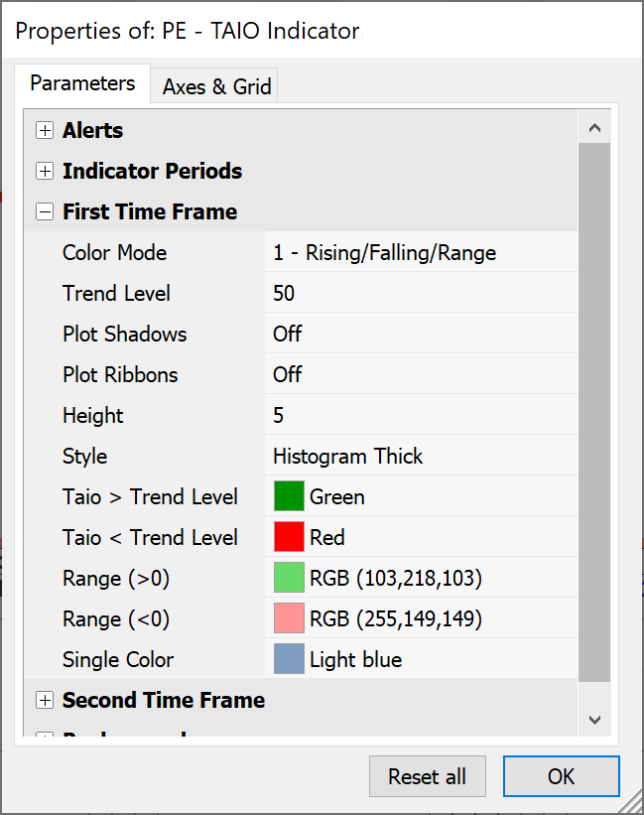Toggle the Plot Ribbons Off value

[419, 374]
